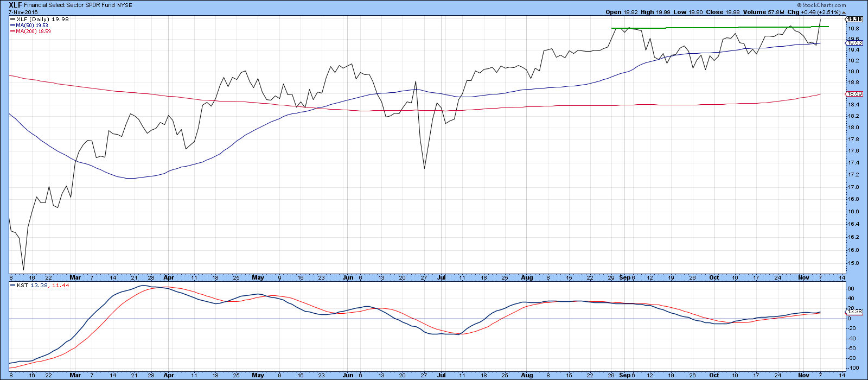Click the 'XLF (Daily) 19.98' legend entry
This screenshot has width=868, height=380.
[42, 19]
